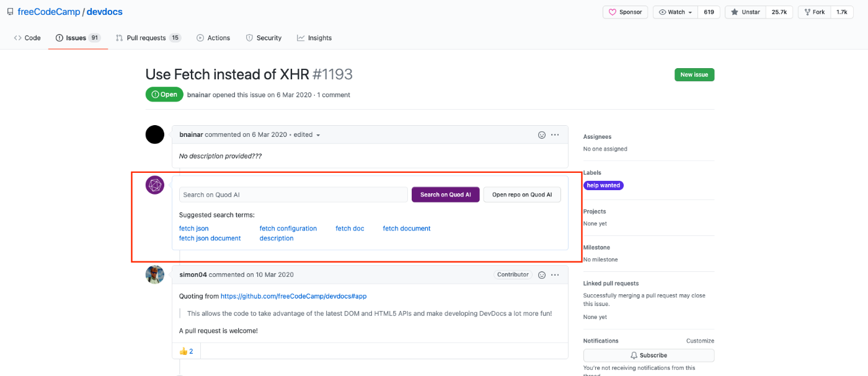The width and height of the screenshot is (868, 376).
Task: Click the green Open status badge
Action: [x=164, y=95]
